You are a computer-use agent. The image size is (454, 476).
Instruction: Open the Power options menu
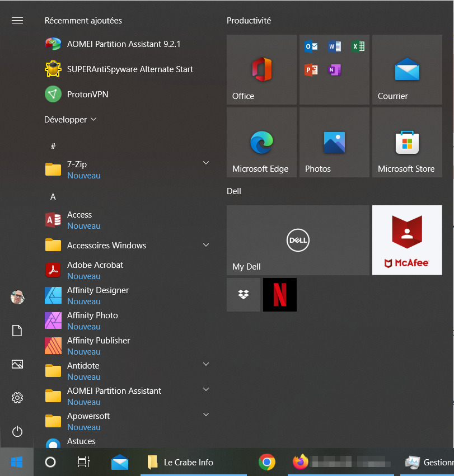pos(17,431)
